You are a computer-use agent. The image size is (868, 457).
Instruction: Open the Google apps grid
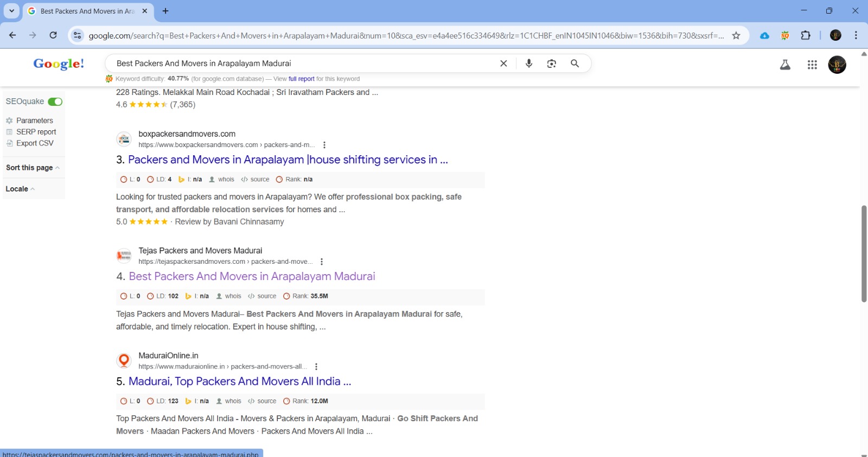[812, 65]
